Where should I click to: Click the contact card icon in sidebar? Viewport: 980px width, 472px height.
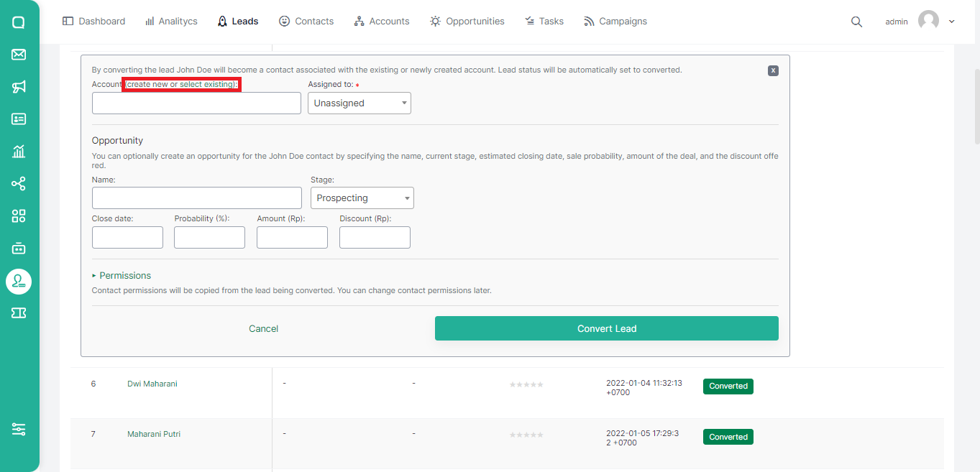[19, 119]
